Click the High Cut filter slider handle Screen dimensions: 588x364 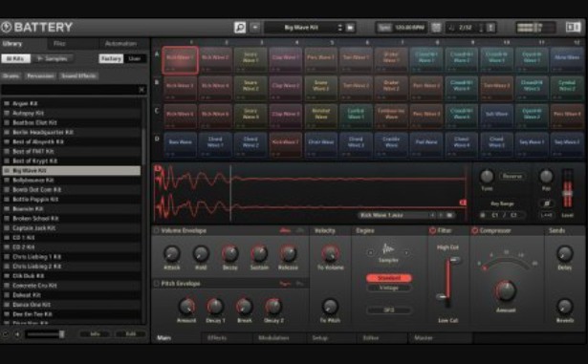tap(455, 260)
